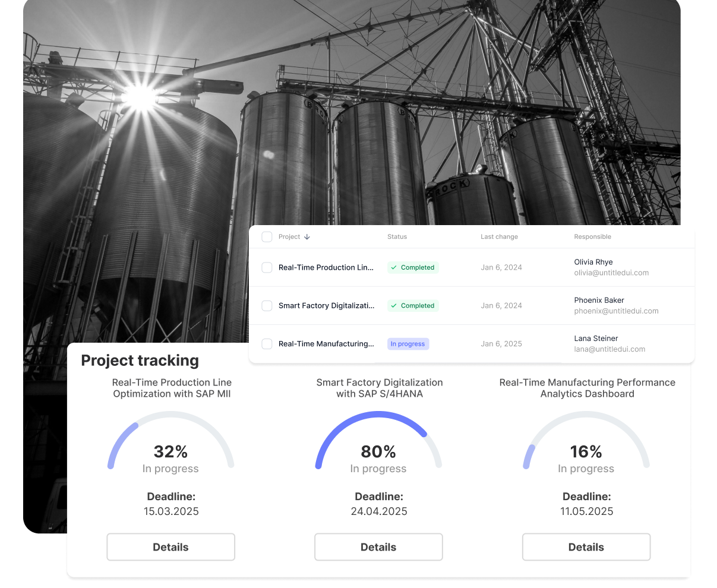Toggle the select-all checkbox in table header
This screenshot has height=588, width=717.
[267, 237]
